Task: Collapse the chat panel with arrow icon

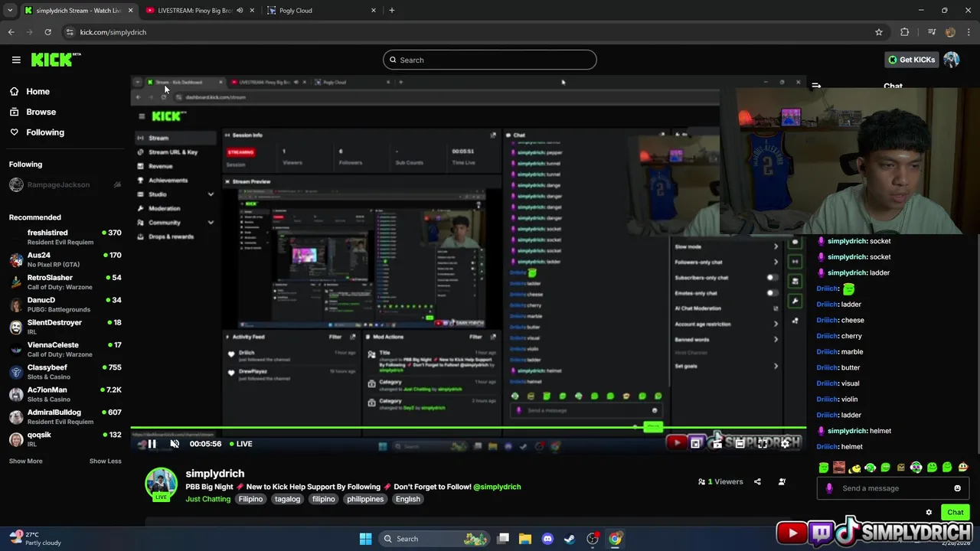Action: (816, 86)
